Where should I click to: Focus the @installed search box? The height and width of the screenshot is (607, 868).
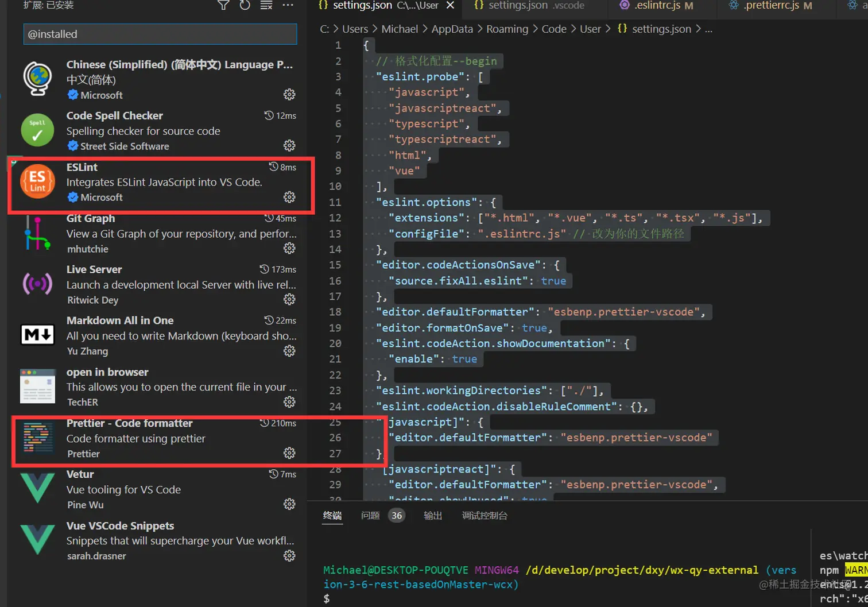(160, 34)
